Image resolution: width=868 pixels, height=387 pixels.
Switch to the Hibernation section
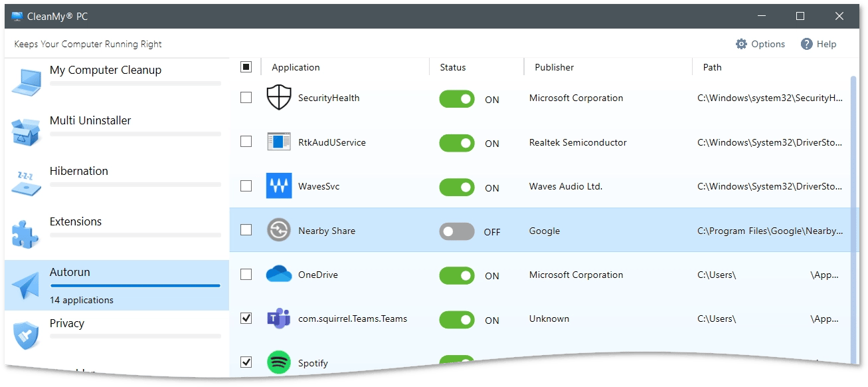(117, 184)
